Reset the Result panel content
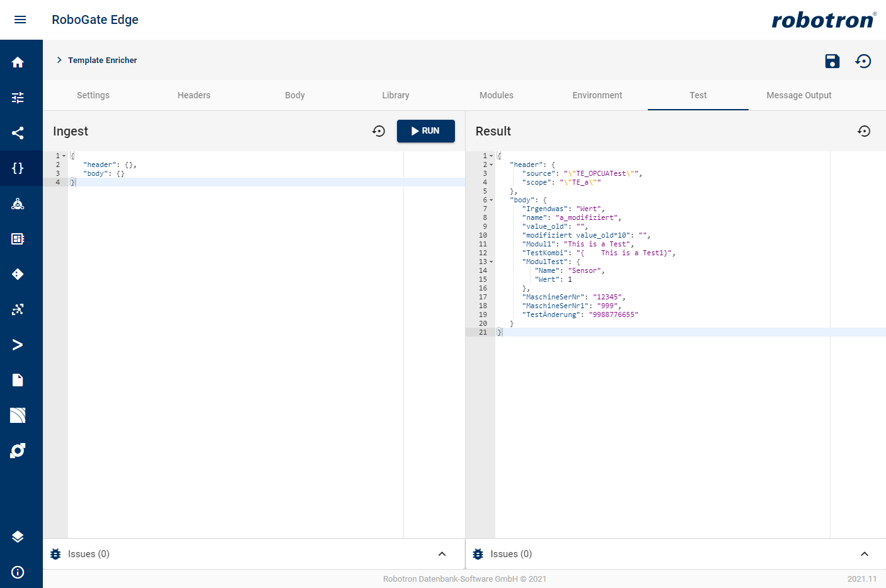 (x=864, y=131)
